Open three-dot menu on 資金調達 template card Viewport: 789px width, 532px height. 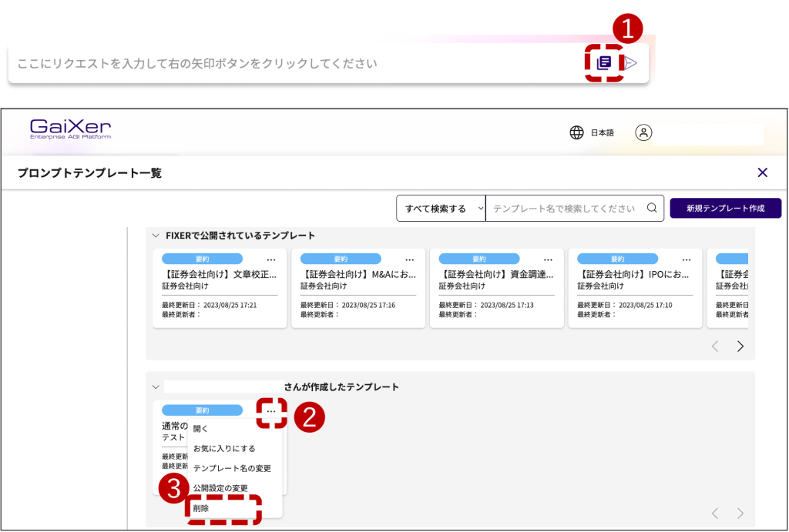548,259
